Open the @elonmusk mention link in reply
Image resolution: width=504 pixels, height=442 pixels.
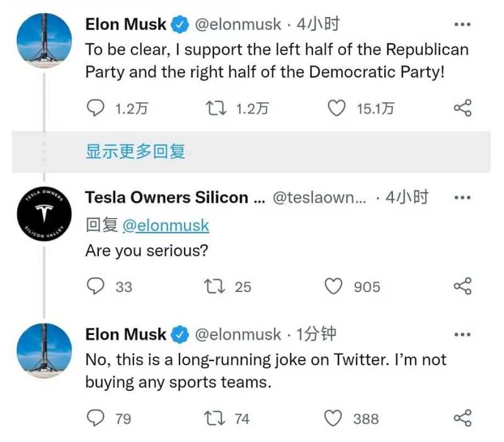[x=164, y=225]
